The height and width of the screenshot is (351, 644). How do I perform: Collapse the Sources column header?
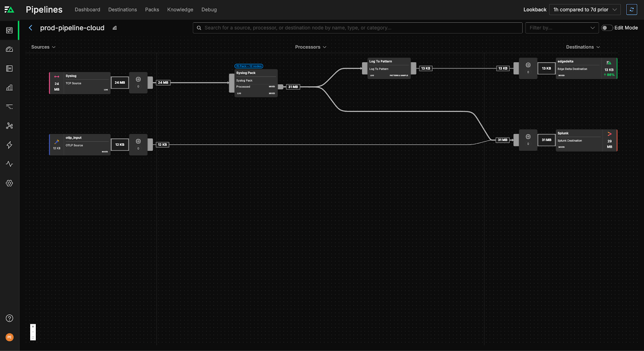[x=43, y=47]
